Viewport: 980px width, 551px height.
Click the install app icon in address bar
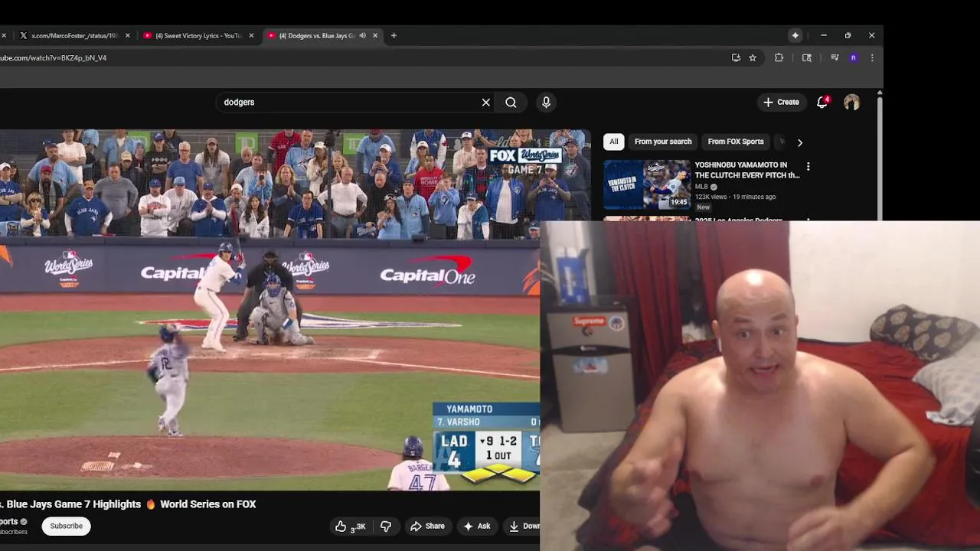[736, 57]
